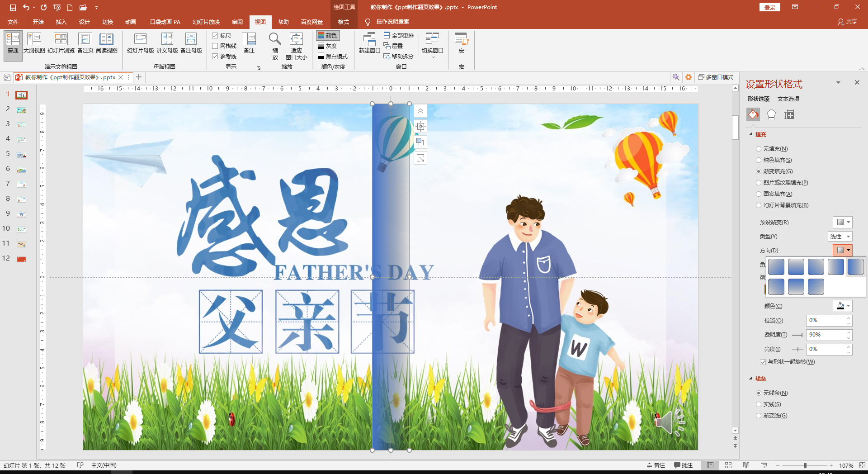Click Slide Sorter icon in status bar

click(x=728, y=465)
